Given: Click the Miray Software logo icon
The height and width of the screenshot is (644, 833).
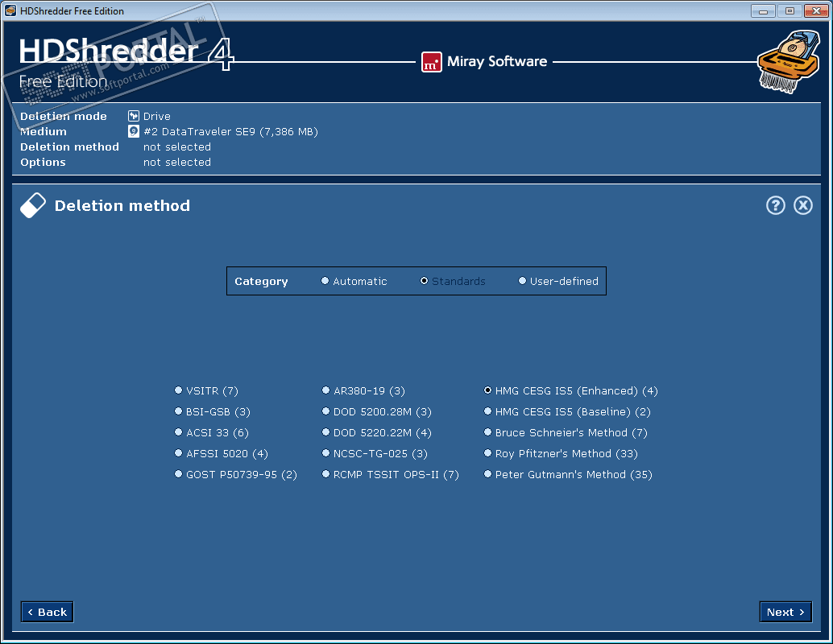Looking at the screenshot, I should [x=431, y=62].
